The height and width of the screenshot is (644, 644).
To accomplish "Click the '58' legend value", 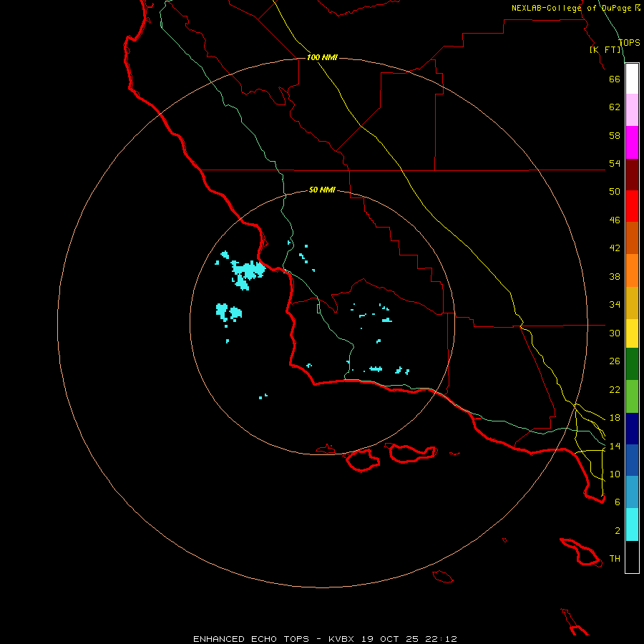I will pyautogui.click(x=615, y=135).
